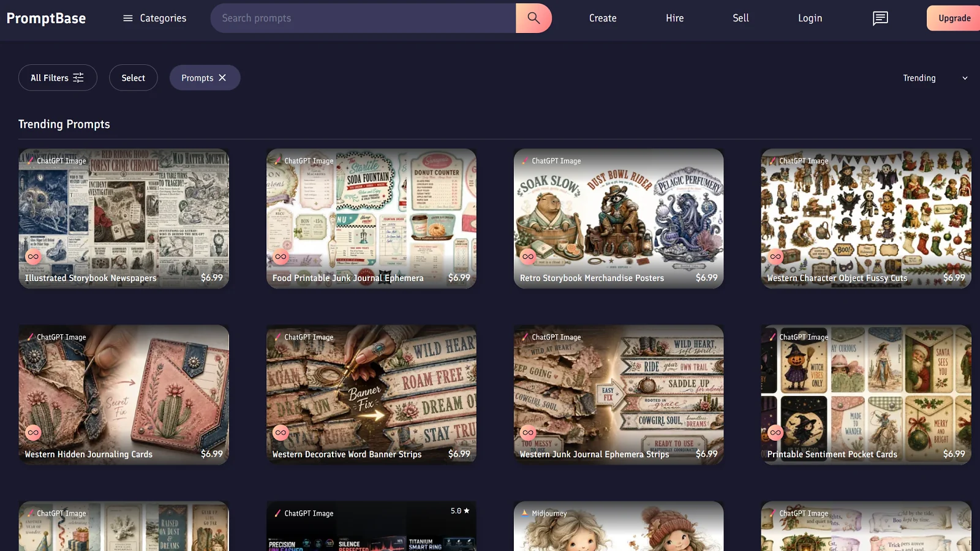Open All Filters panel

(58, 78)
